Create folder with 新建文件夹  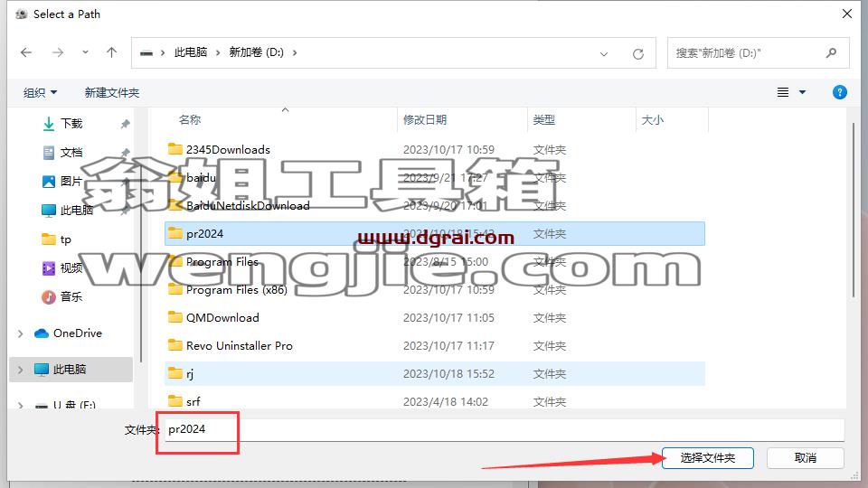point(112,92)
